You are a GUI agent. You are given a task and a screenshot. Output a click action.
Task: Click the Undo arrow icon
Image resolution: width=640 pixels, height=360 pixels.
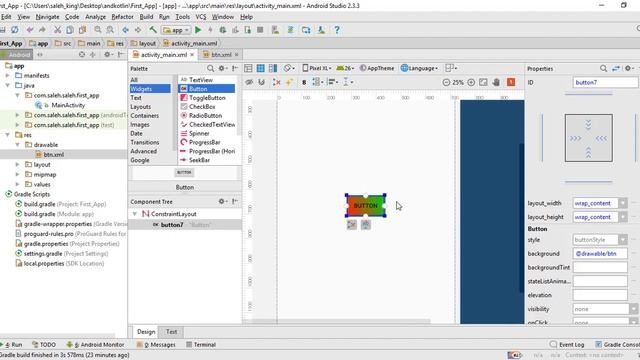click(x=30, y=30)
